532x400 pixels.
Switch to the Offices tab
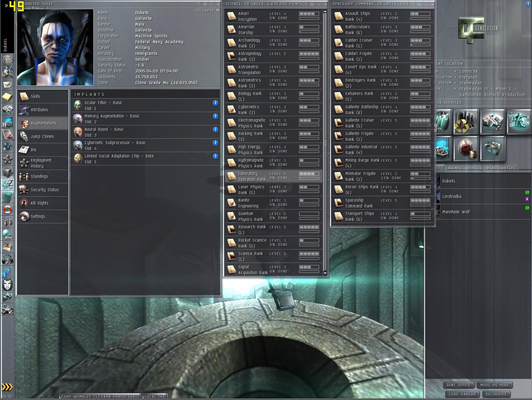coord(474,168)
